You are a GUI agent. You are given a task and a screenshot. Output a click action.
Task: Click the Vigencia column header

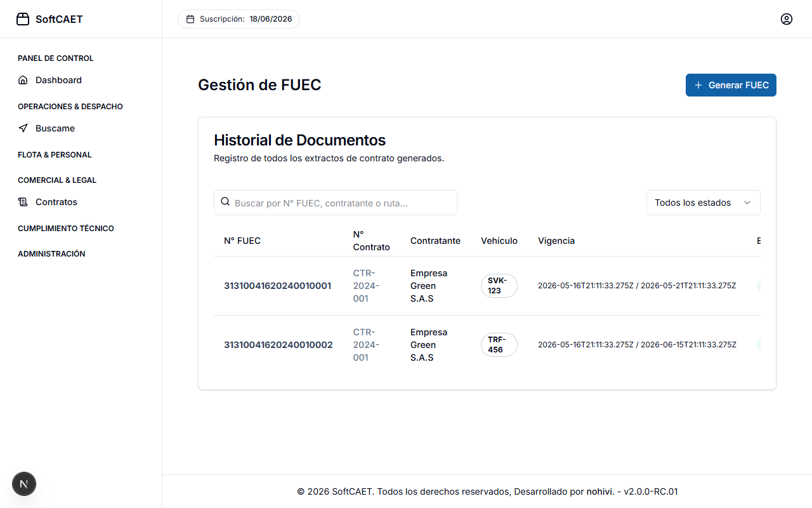coord(556,241)
